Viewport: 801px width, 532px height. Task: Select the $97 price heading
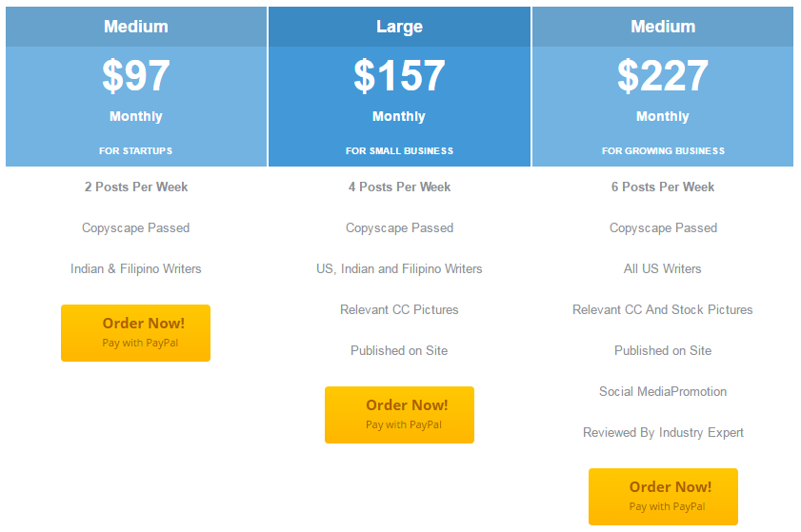[x=136, y=75]
